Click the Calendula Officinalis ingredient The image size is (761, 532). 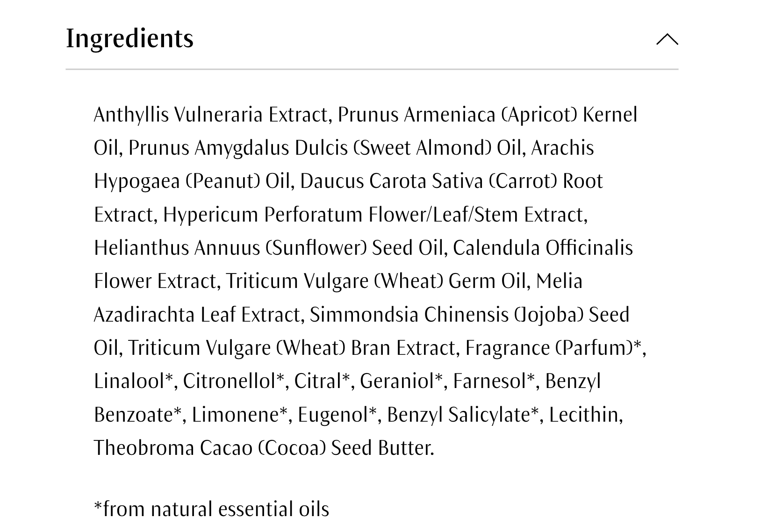(542, 248)
